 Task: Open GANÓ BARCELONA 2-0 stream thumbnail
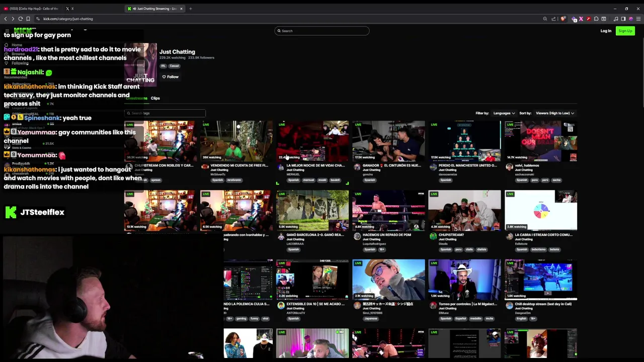[x=312, y=210]
